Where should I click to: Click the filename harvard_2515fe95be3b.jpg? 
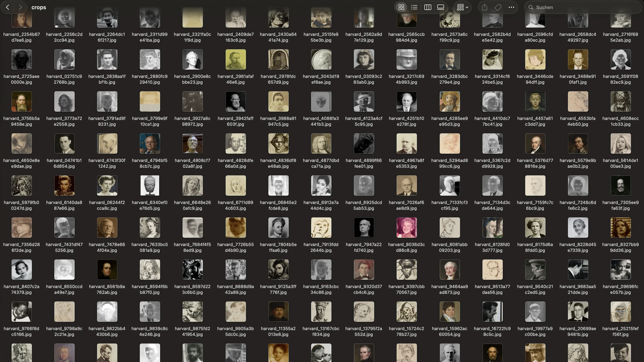pyautogui.click(x=321, y=37)
